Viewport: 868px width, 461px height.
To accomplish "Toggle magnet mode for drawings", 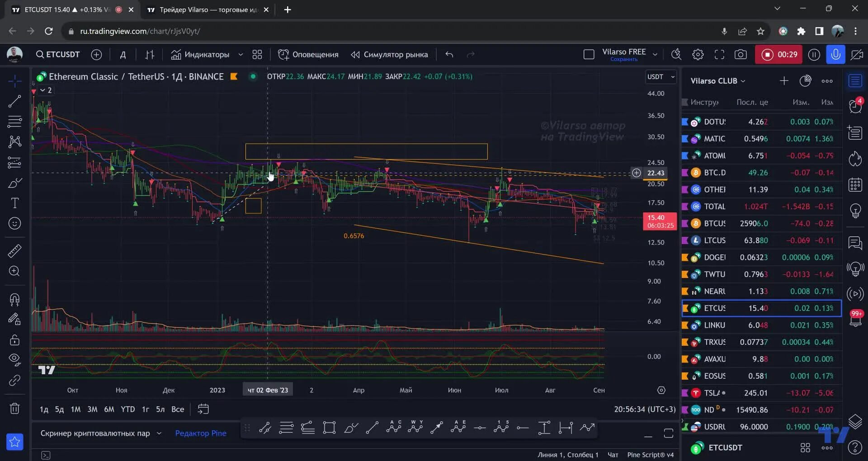I will (14, 299).
